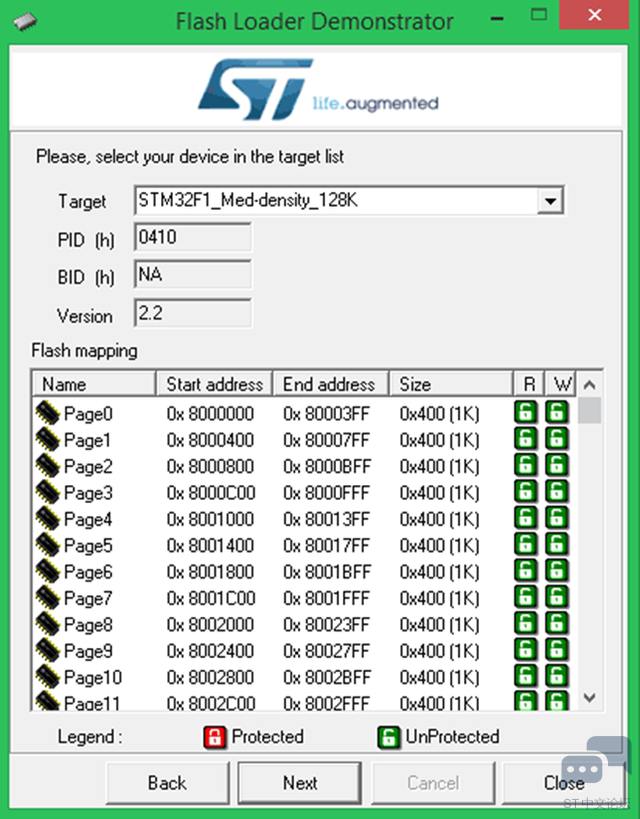Click the chip icon beside Page9
This screenshot has width=640, height=819.
[x=48, y=650]
